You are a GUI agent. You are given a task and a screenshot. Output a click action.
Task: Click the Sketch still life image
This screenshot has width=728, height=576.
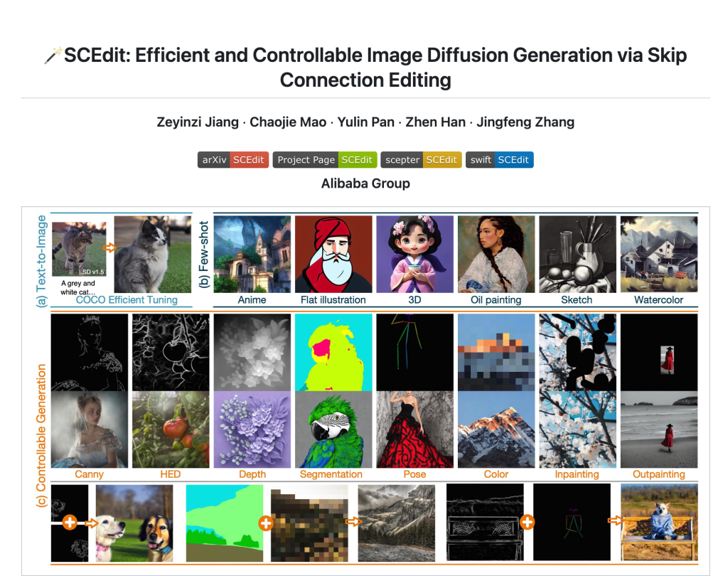[577, 254]
